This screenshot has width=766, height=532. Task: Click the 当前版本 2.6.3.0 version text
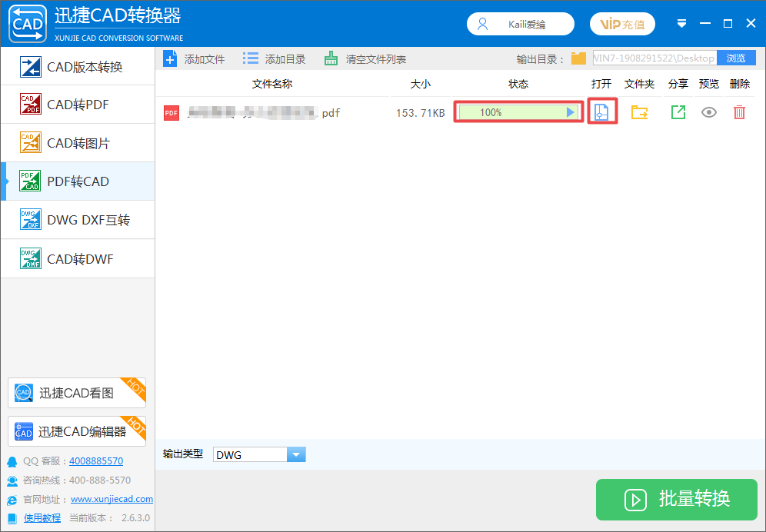[x=109, y=518]
